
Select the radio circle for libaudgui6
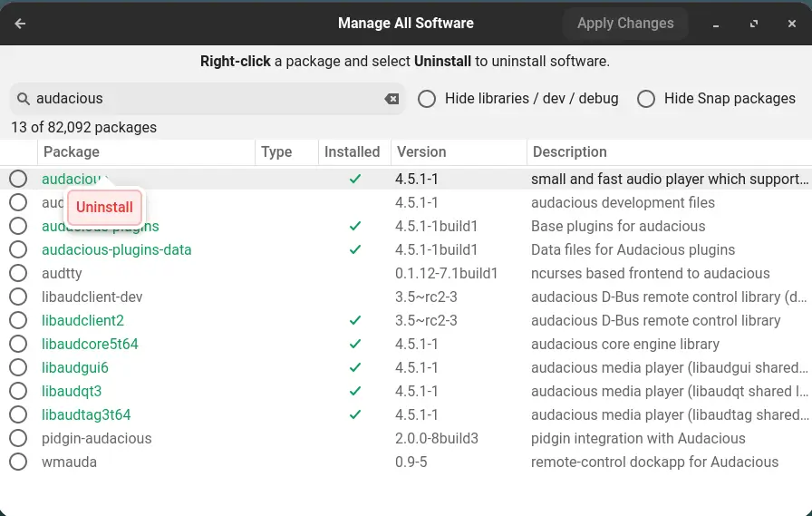click(x=18, y=367)
